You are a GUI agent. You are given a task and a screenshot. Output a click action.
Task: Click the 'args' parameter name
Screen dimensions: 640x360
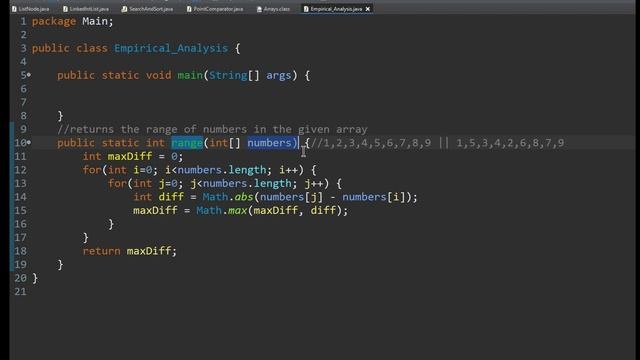pyautogui.click(x=279, y=75)
